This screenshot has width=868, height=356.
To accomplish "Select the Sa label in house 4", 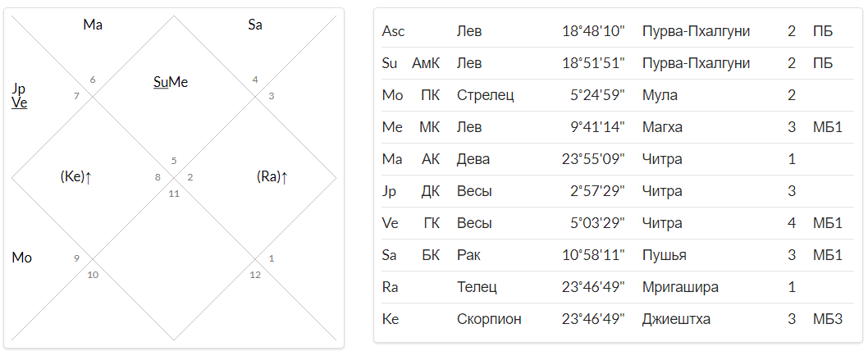I will click(x=255, y=25).
